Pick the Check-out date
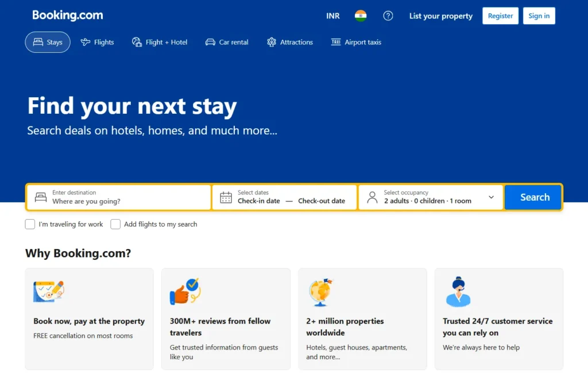Screen dimensions: 588x380 coord(322,201)
